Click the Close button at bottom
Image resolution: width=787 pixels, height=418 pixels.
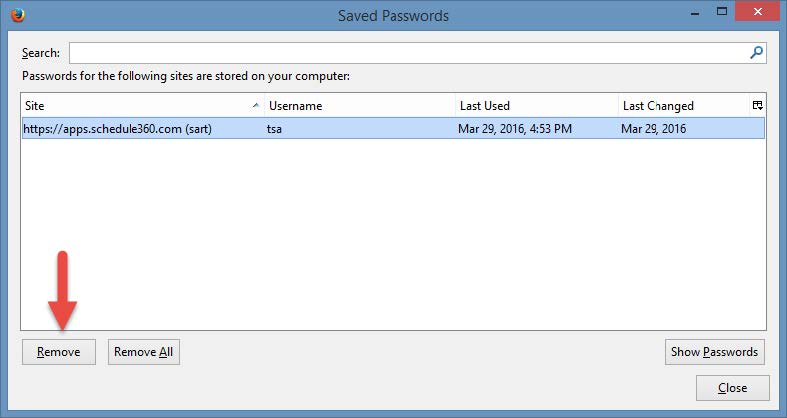point(732,388)
